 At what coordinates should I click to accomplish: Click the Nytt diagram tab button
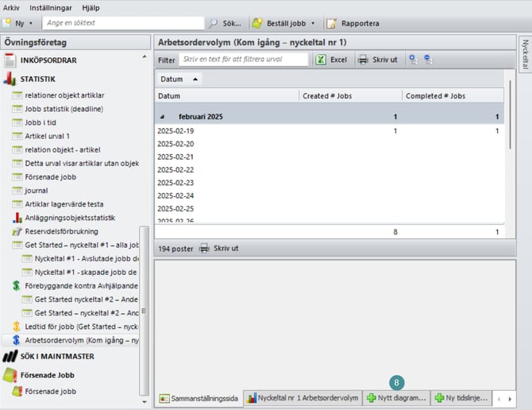[396, 396]
